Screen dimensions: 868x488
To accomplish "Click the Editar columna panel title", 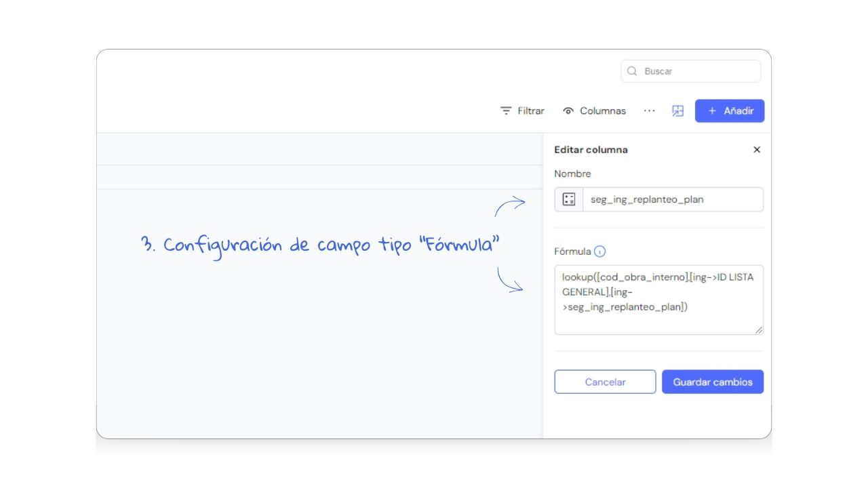I will 591,150.
